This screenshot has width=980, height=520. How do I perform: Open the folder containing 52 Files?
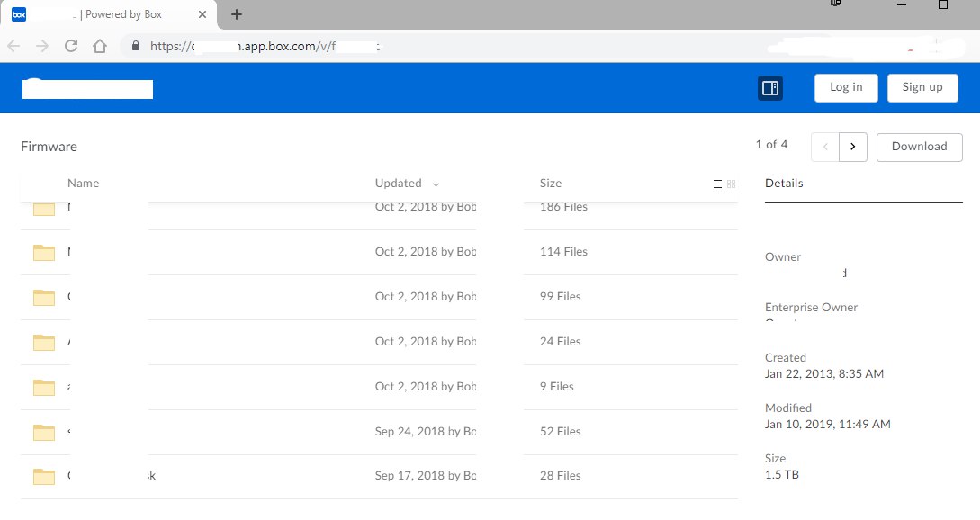(44, 432)
